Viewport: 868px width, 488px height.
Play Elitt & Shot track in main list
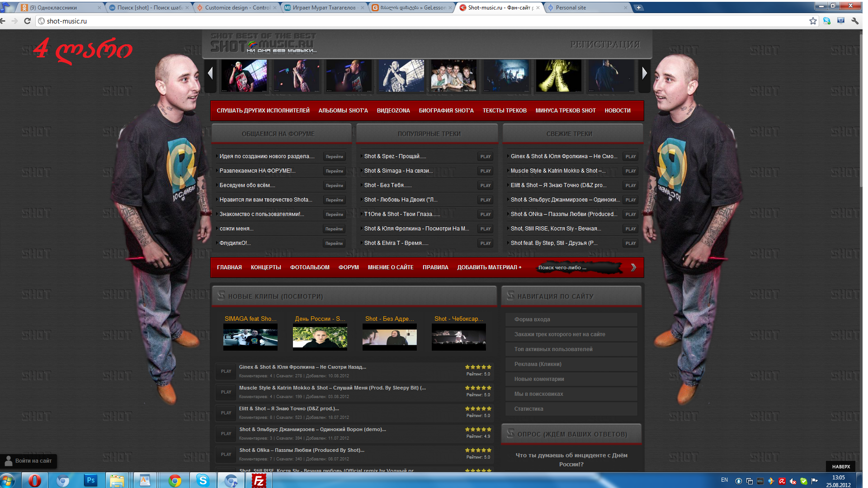226,413
